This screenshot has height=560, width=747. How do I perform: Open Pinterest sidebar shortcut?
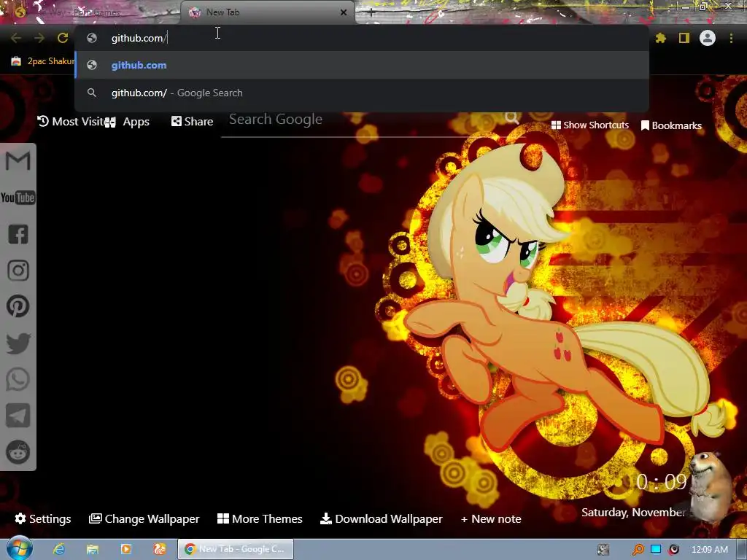click(18, 306)
